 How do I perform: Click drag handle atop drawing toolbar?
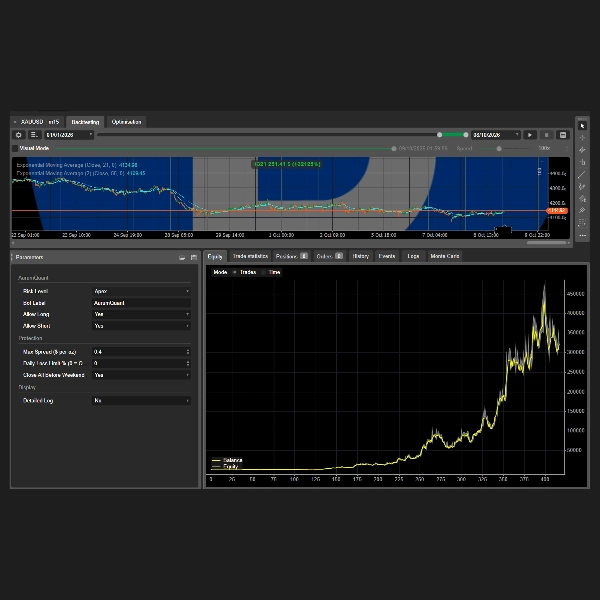(x=582, y=119)
